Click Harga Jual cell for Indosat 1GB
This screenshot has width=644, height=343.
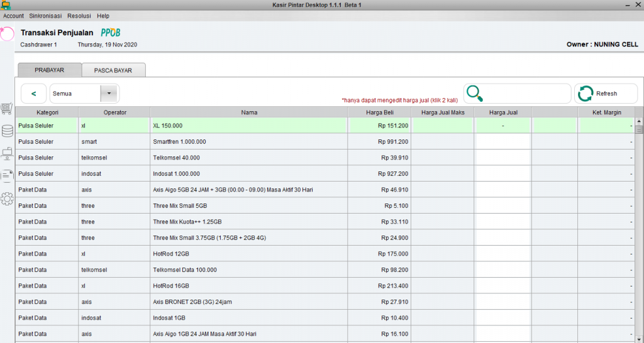(x=503, y=318)
